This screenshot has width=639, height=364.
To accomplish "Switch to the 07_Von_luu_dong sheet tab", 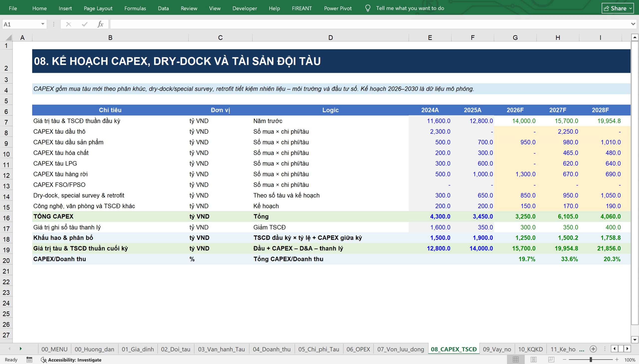I will click(400, 349).
